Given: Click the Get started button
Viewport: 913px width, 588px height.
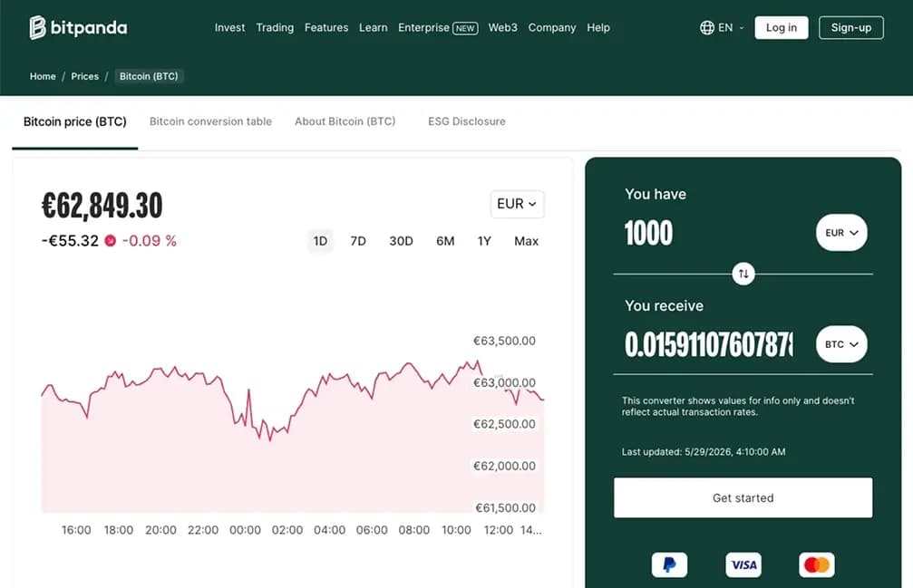Looking at the screenshot, I should (743, 497).
